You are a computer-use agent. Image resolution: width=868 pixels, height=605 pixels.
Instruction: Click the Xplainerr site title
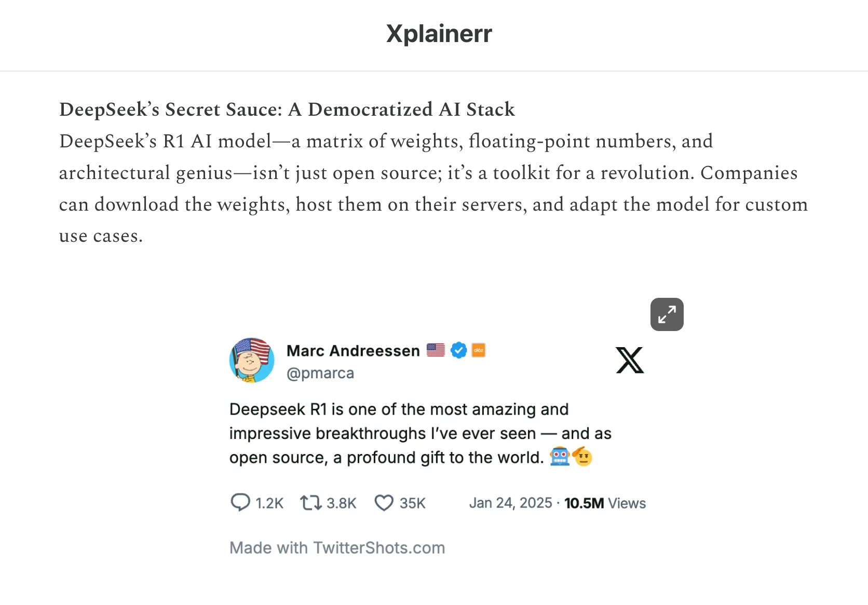pos(438,33)
